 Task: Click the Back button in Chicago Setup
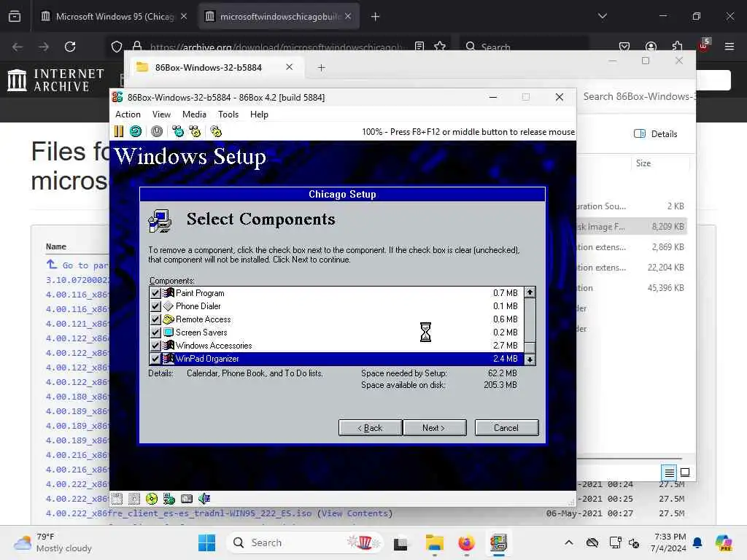370,427
